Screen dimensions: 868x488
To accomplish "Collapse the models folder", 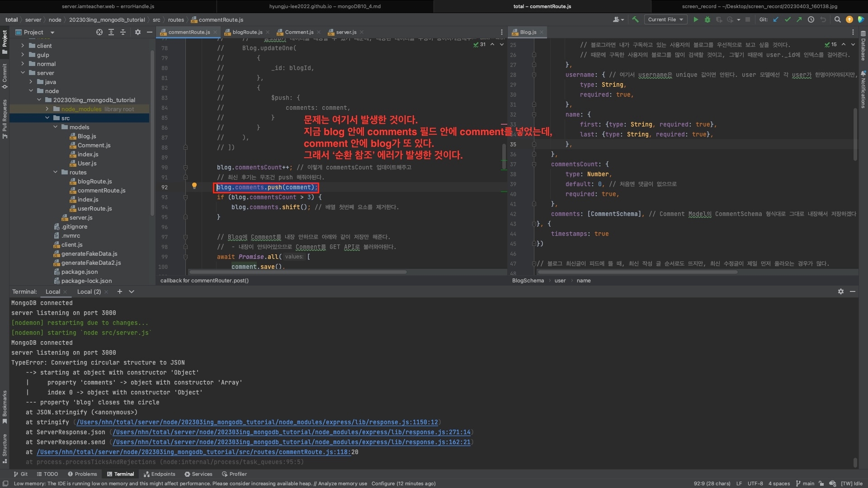I will [x=55, y=127].
